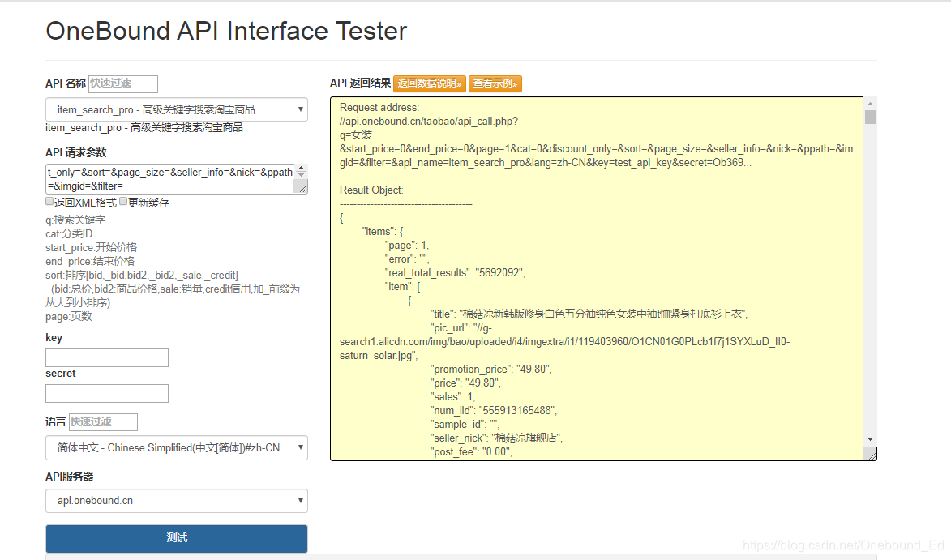Click the blue 测试 button
This screenshot has width=951, height=560.
point(177,538)
